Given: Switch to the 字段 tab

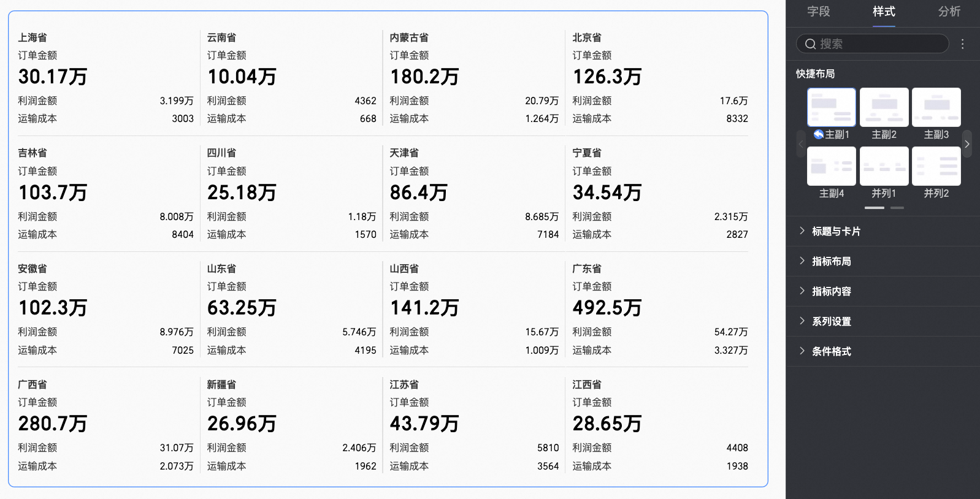Looking at the screenshot, I should [818, 12].
